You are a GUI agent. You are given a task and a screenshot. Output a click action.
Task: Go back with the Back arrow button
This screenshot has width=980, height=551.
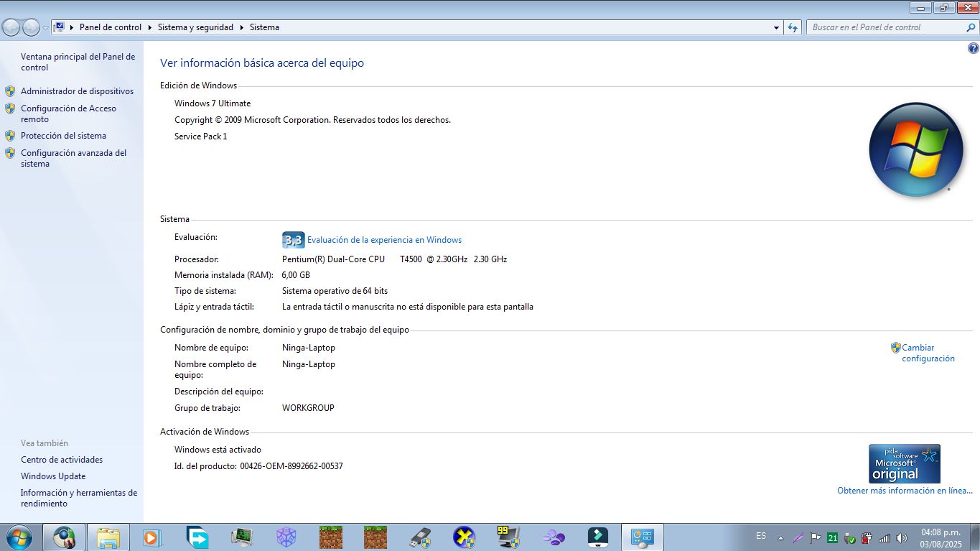pos(11,27)
